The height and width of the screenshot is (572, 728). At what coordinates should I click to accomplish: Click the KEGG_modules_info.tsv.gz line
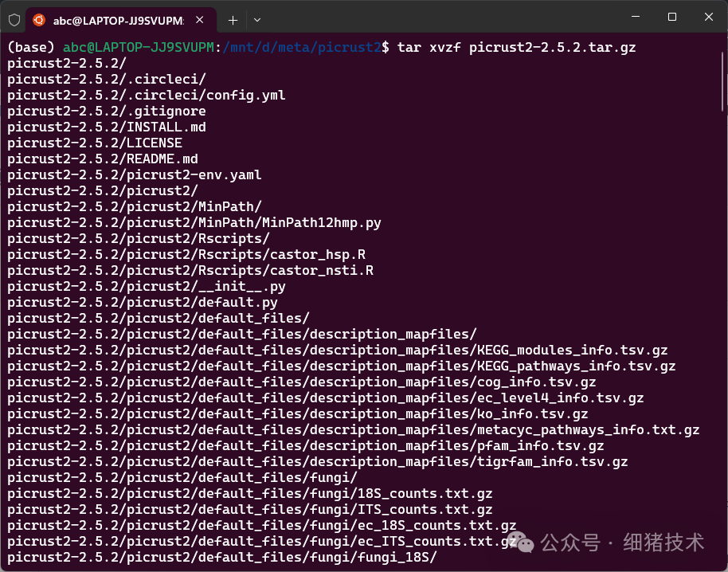[338, 351]
